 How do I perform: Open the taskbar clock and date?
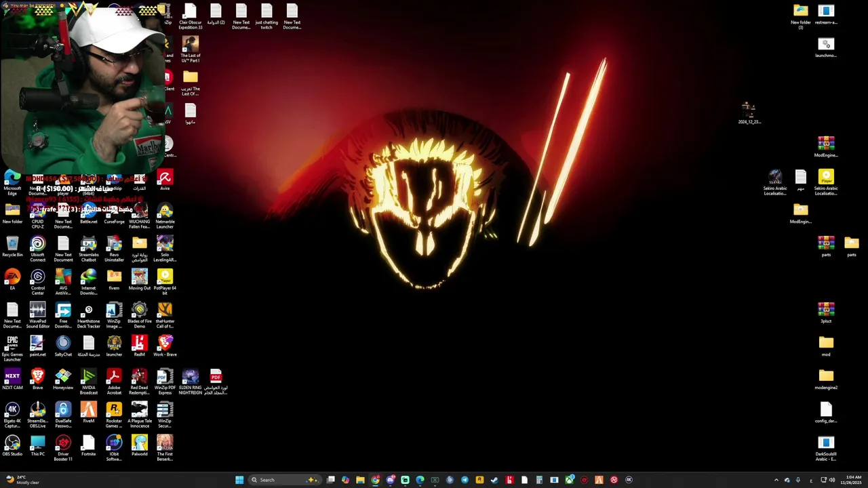click(852, 480)
